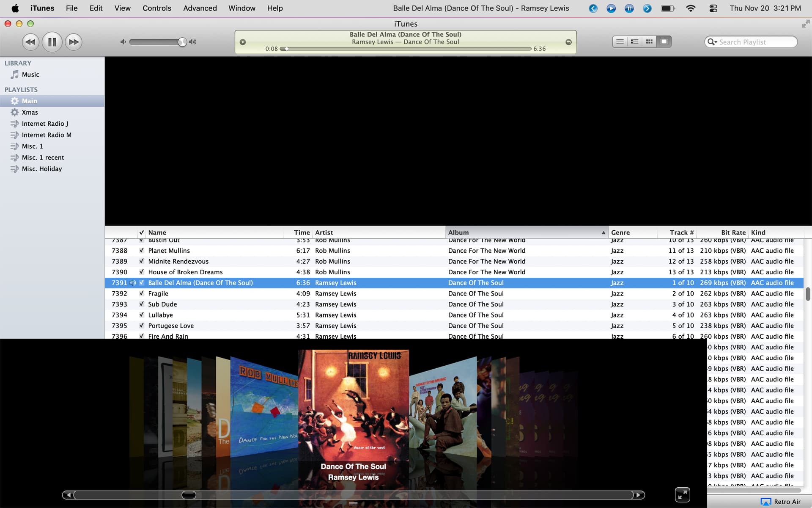The width and height of the screenshot is (812, 508).
Task: Uncheck the Lullabye song checkbox
Action: 142,315
